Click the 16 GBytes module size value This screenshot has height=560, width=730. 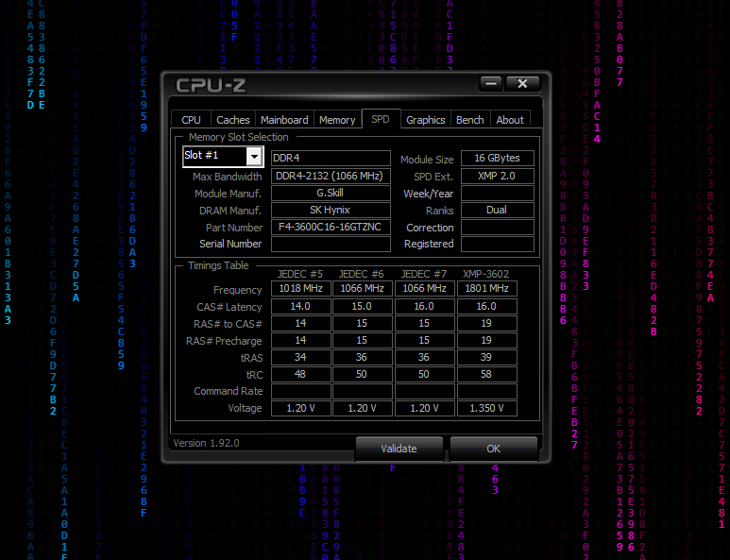point(498,158)
